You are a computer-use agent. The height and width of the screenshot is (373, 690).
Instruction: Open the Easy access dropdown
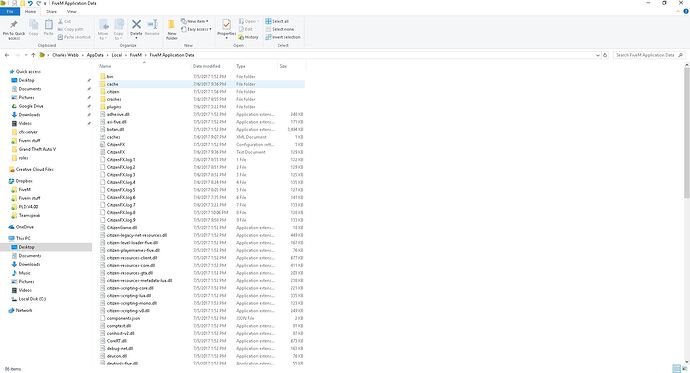(196, 29)
